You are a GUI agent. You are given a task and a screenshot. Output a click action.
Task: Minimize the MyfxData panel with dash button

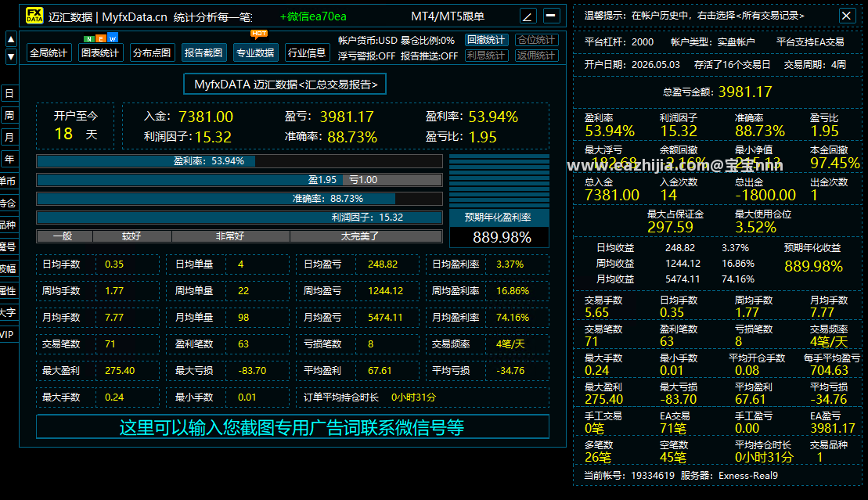click(551, 16)
